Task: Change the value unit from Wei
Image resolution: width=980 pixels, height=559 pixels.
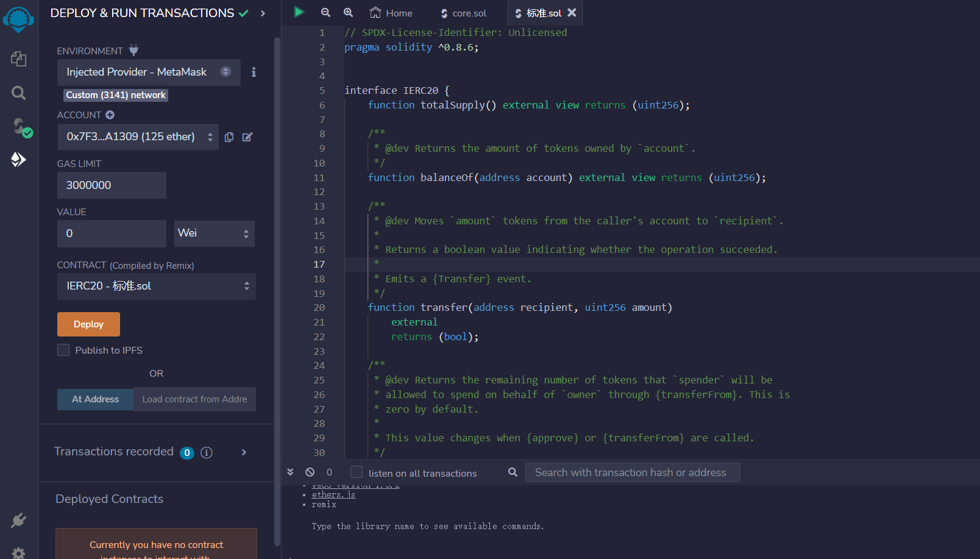Action: click(x=214, y=233)
